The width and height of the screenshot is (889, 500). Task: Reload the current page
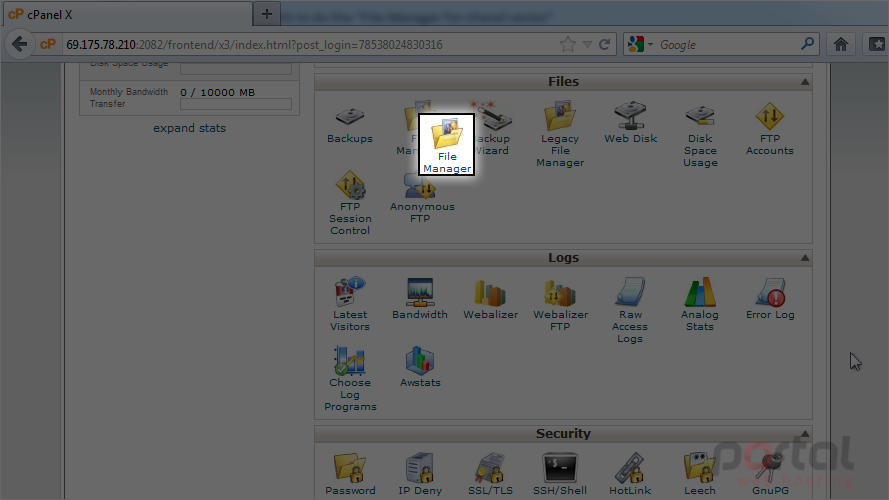(605, 44)
